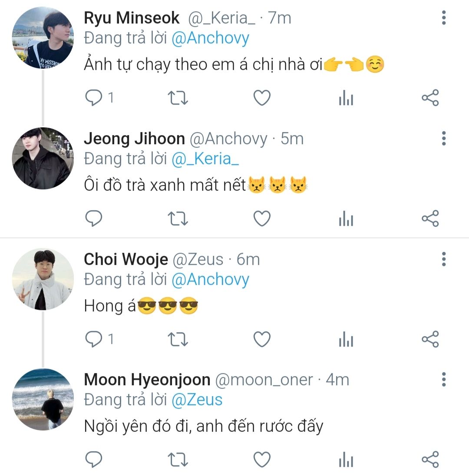Retweet Ryu Minseok's reply

pos(178,98)
